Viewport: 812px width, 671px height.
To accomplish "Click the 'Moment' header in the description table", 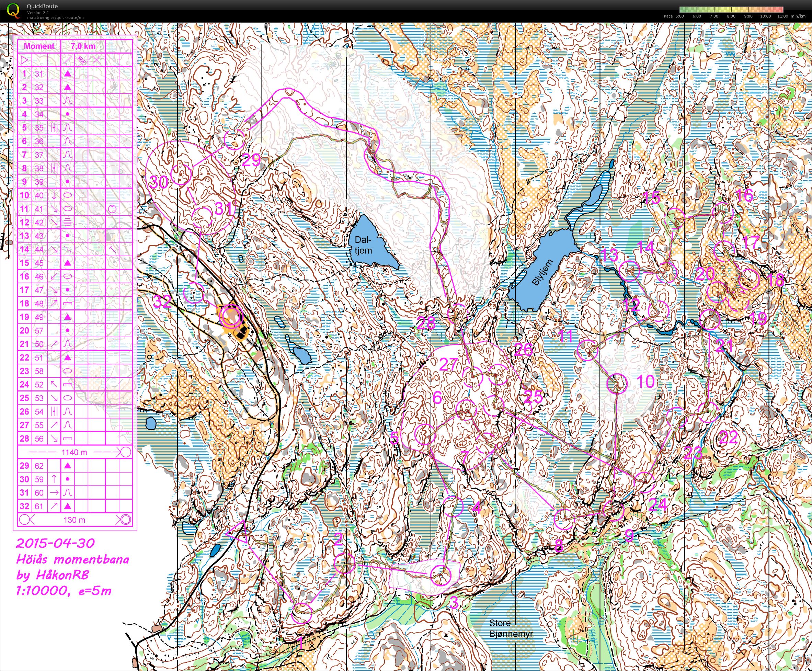I will click(x=39, y=46).
